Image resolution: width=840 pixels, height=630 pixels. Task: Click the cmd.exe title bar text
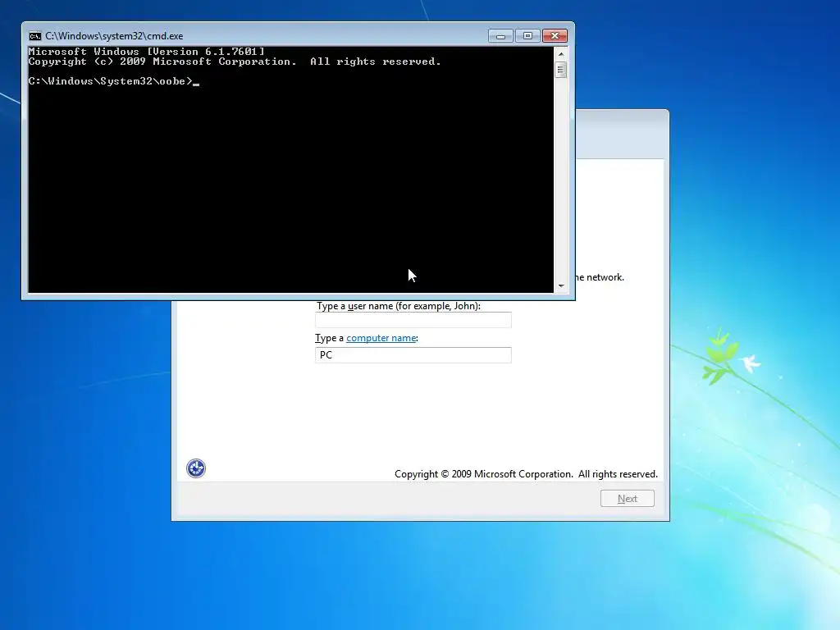[114, 36]
